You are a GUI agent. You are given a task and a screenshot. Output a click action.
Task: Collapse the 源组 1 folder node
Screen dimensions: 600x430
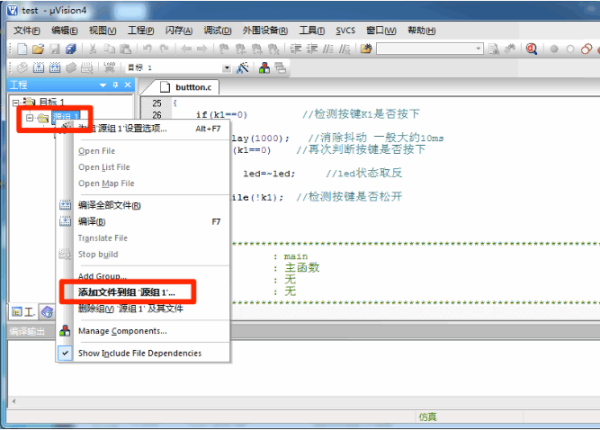click(29, 117)
